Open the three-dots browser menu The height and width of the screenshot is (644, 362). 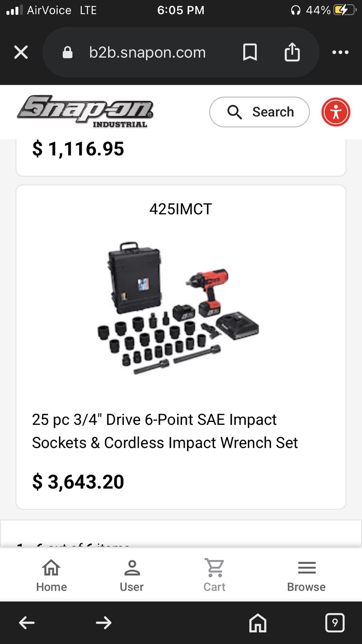click(340, 52)
